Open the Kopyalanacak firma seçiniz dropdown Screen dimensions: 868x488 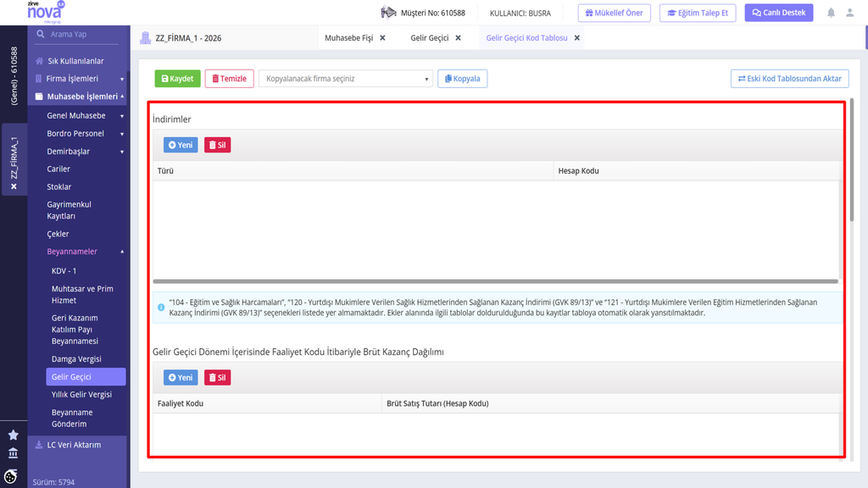[x=346, y=79]
